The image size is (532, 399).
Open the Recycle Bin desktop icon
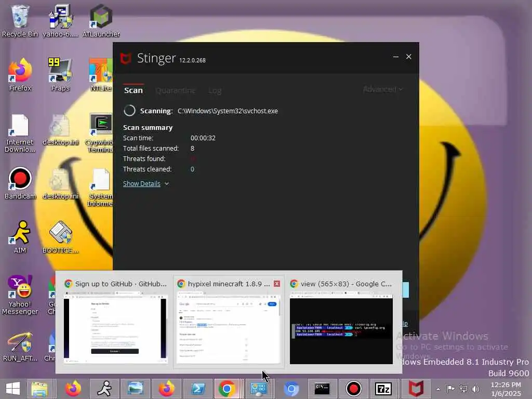coord(20,20)
